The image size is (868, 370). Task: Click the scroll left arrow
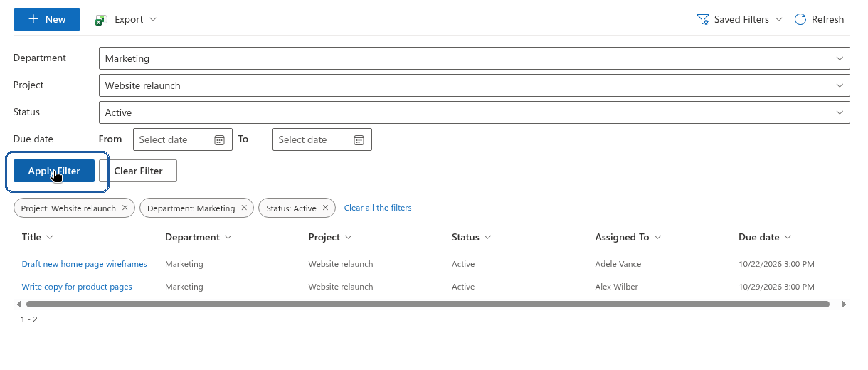click(18, 304)
